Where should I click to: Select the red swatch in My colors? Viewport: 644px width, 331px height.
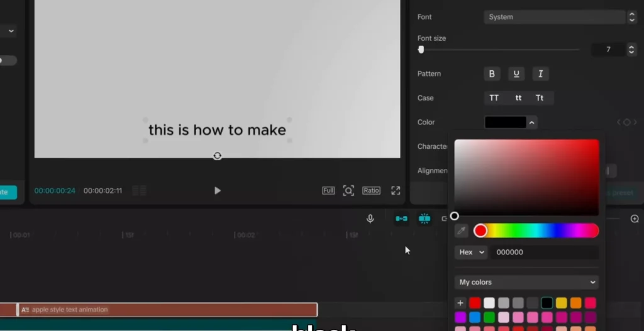475,303
